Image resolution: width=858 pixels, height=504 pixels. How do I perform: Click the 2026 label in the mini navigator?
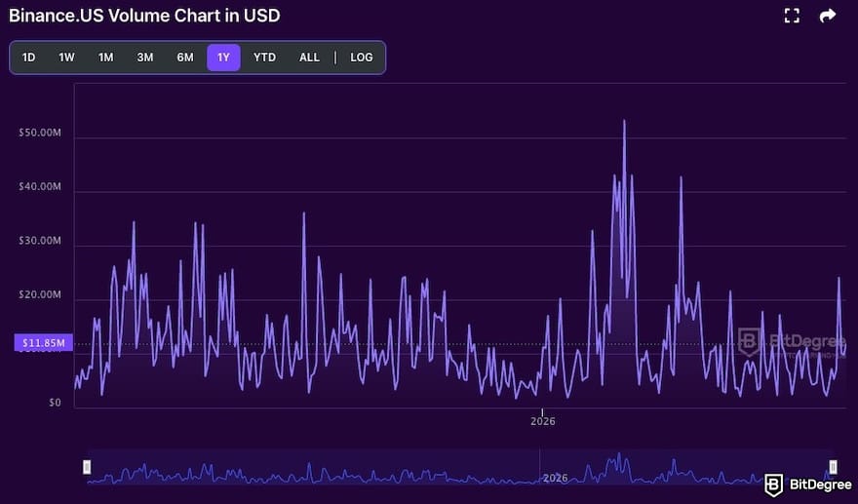[555, 479]
